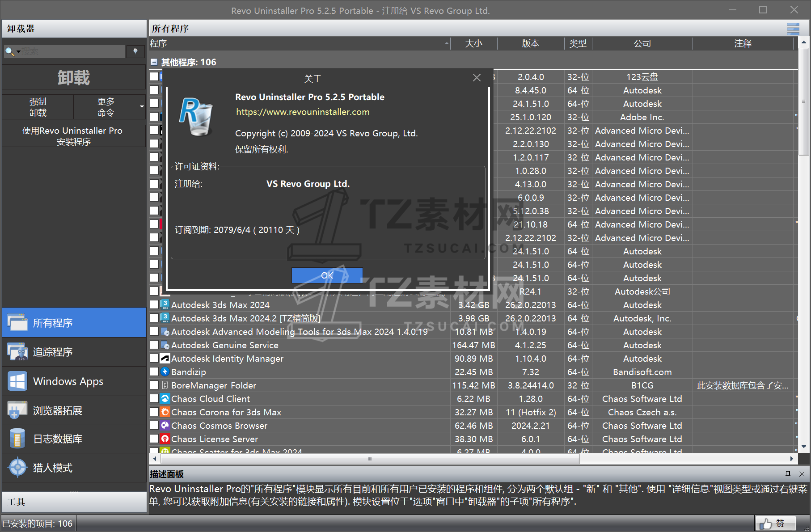811x532 pixels.
Task: Open the revouninstaller.com link
Action: 303,112
